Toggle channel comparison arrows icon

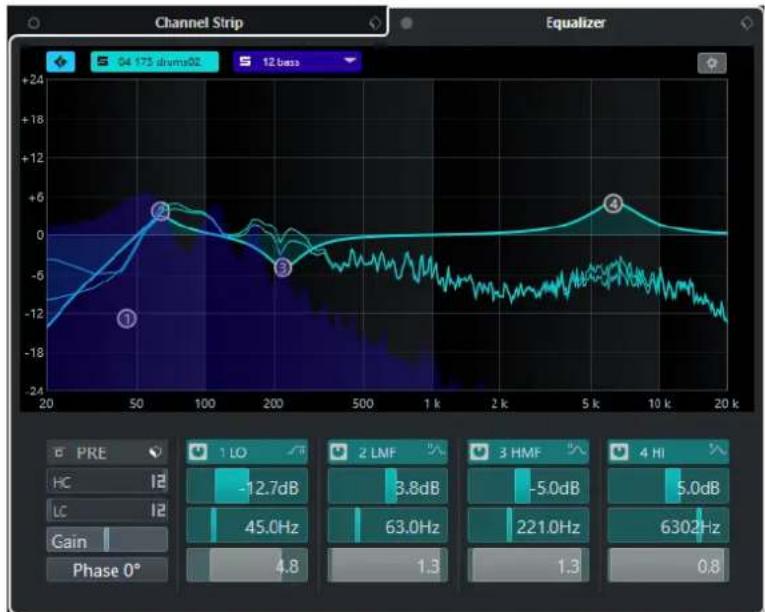tap(61, 62)
